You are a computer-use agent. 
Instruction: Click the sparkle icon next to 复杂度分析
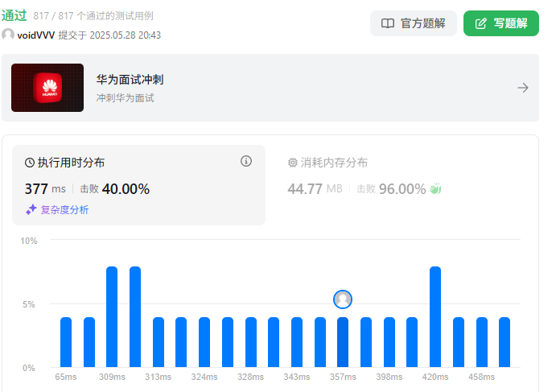31,209
